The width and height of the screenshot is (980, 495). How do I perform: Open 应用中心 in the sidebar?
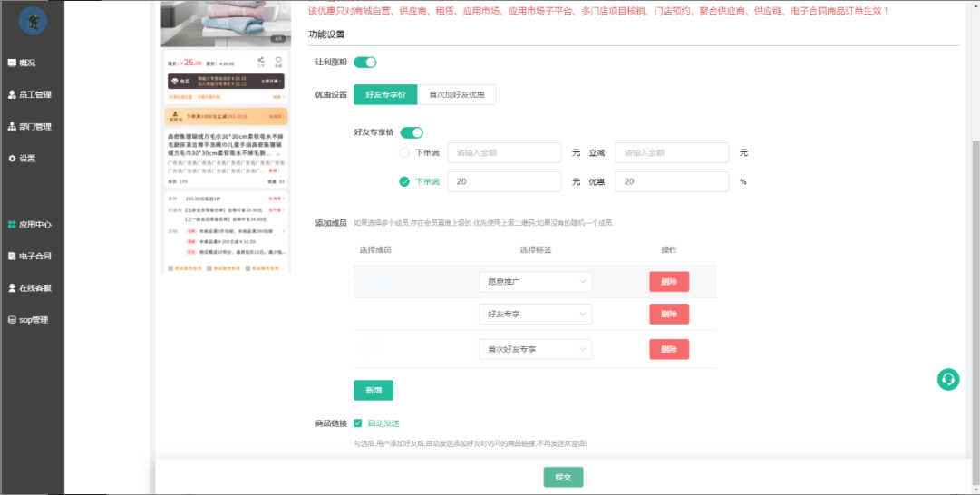click(x=30, y=224)
